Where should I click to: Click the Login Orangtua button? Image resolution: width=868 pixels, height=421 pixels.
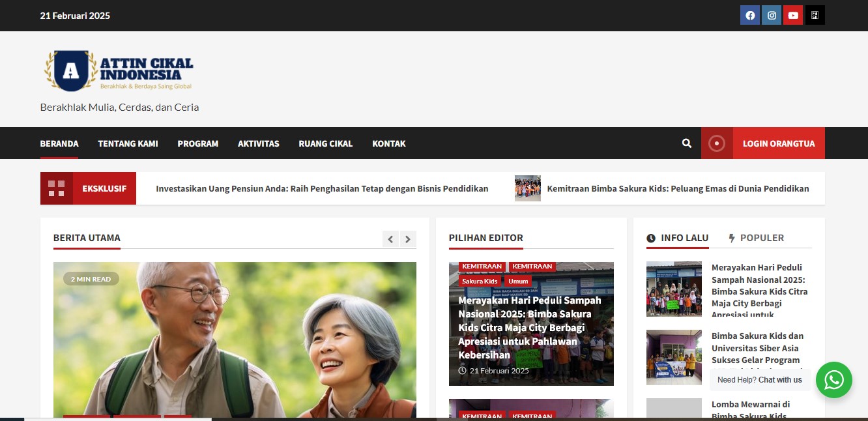tap(778, 143)
